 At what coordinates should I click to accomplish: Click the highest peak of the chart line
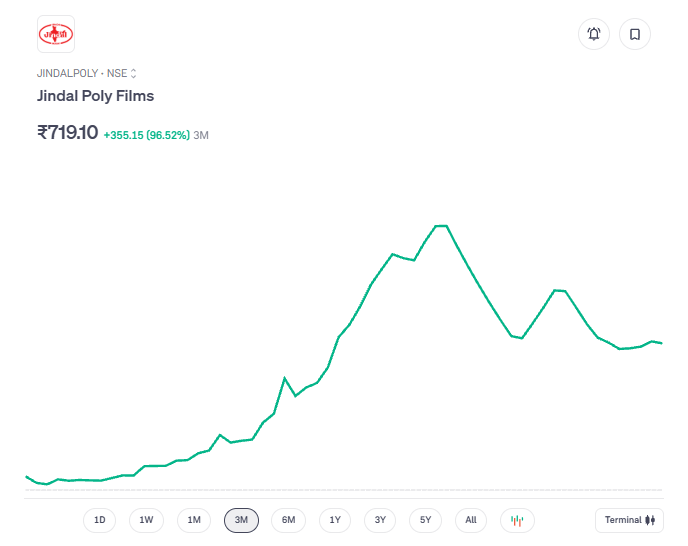tap(441, 226)
